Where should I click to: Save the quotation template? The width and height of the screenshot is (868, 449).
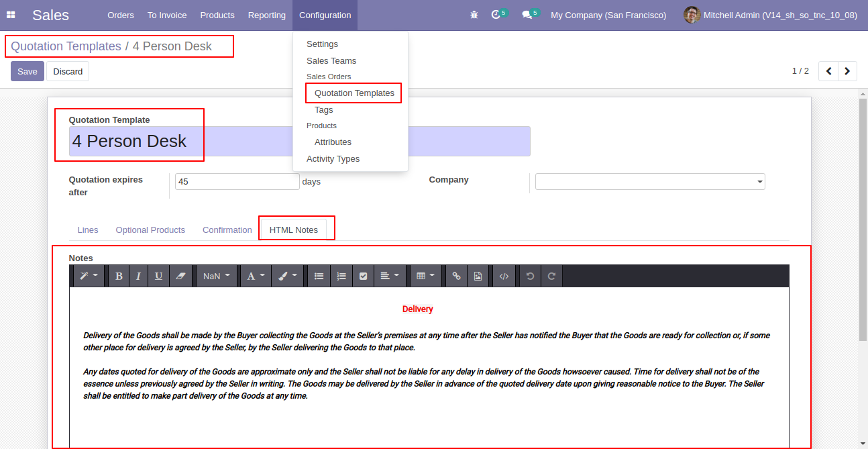(x=28, y=71)
